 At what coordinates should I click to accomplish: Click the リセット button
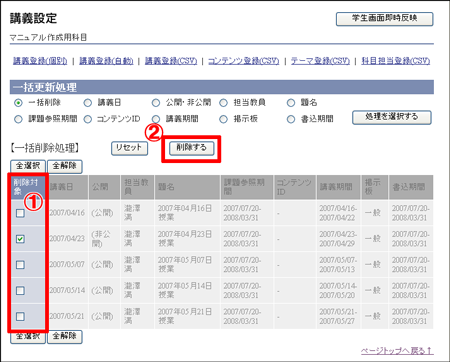(x=129, y=148)
